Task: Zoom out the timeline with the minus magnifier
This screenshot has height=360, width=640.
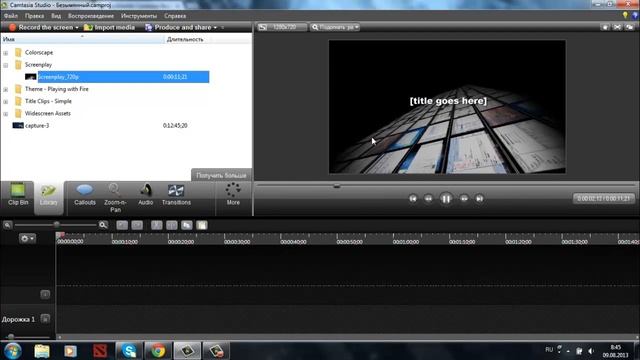Action: click(x=7, y=225)
